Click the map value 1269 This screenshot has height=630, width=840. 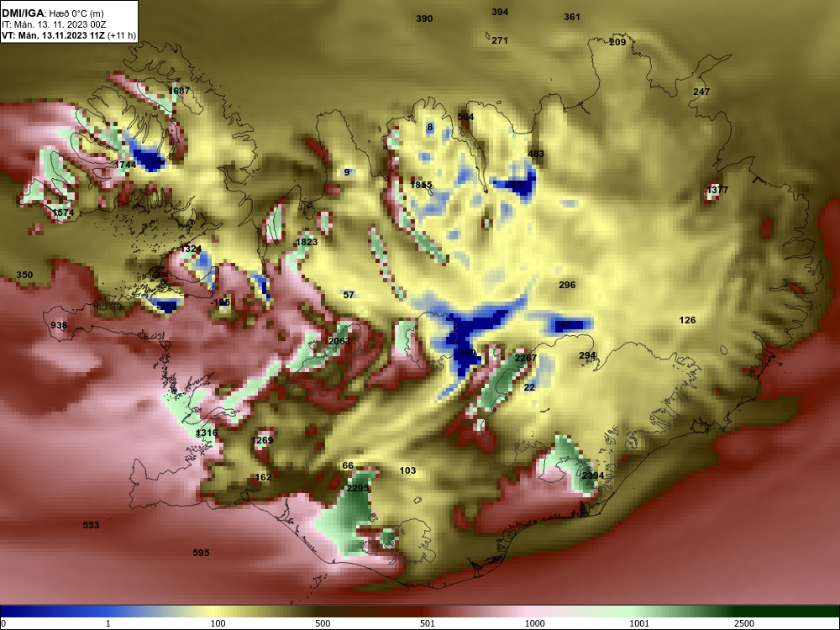click(x=262, y=440)
